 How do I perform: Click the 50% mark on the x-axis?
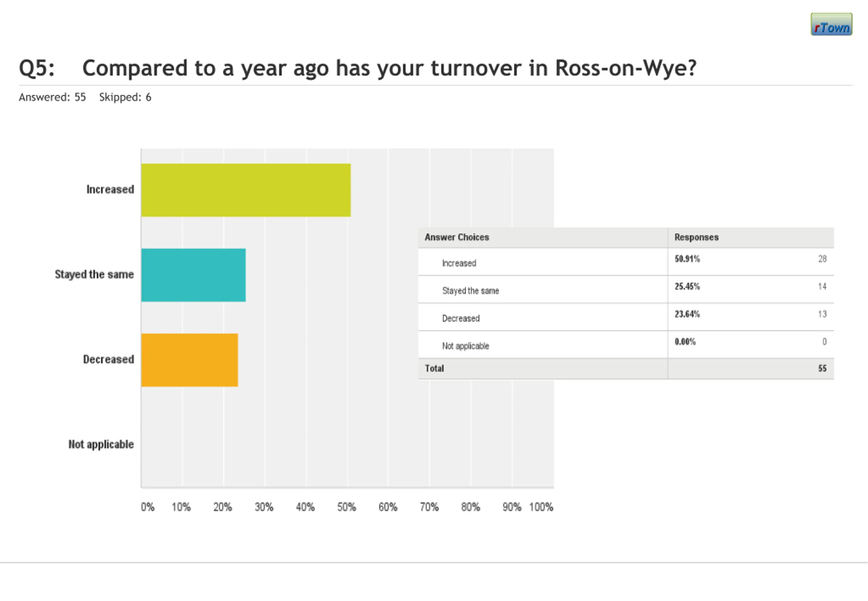[x=346, y=507]
